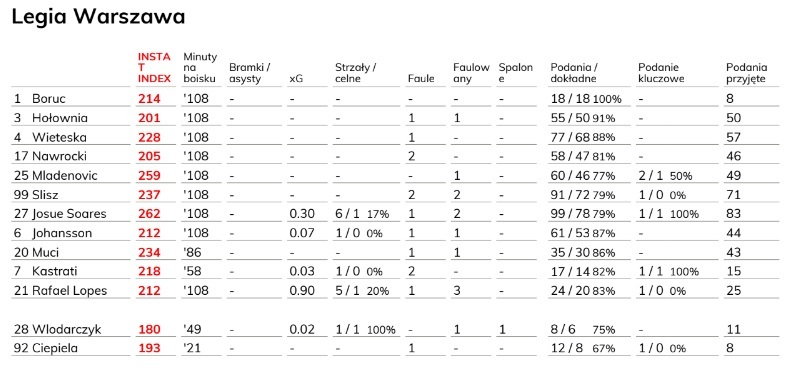
Task: Click the Minuty na boisku column header
Action: (200, 67)
